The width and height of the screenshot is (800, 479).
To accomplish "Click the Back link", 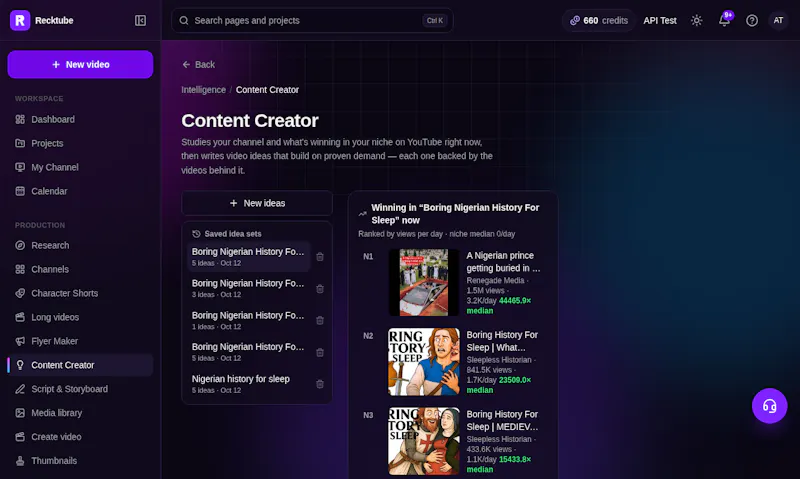I will click(x=198, y=65).
